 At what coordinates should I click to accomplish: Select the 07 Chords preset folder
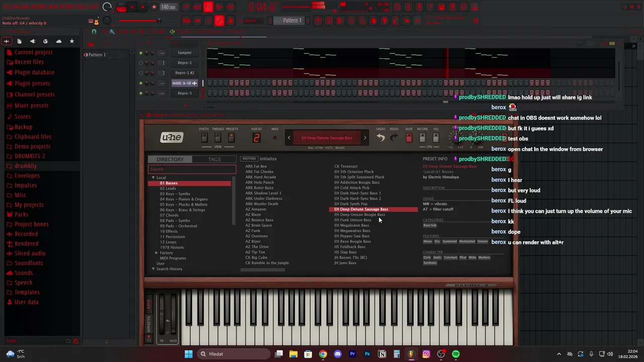click(169, 215)
